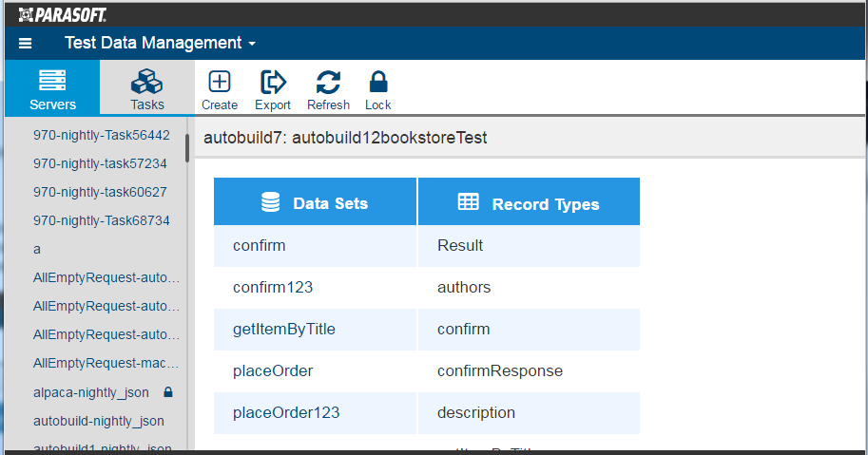This screenshot has height=455, width=868.
Task: Click the Refresh toolbar icon
Action: pos(328,90)
